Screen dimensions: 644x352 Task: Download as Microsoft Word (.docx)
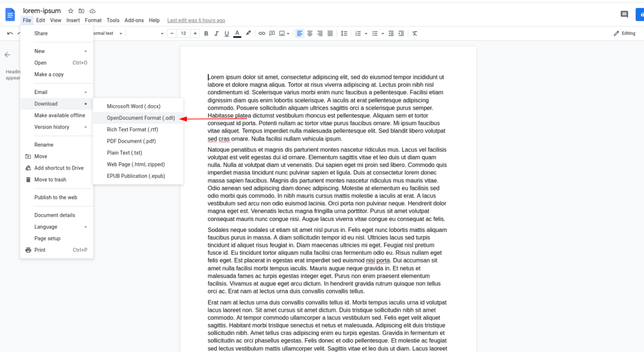138,106
